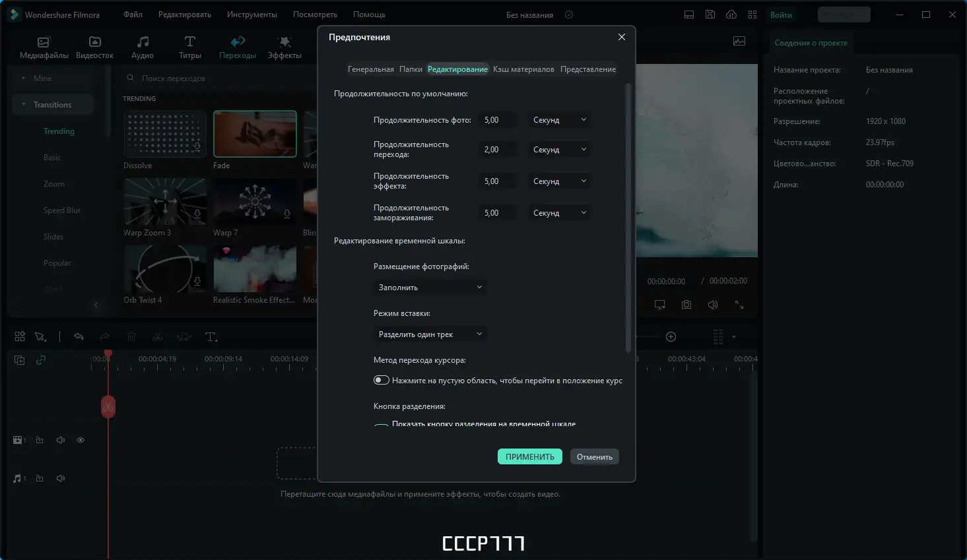Open the Заполнить photo placement dropdown
Screen dimensions: 967x560
pyautogui.click(x=430, y=288)
